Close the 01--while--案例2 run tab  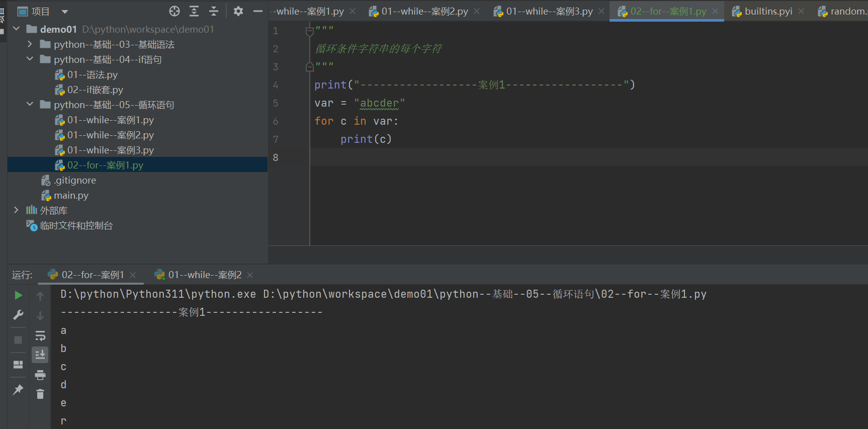[x=250, y=275]
